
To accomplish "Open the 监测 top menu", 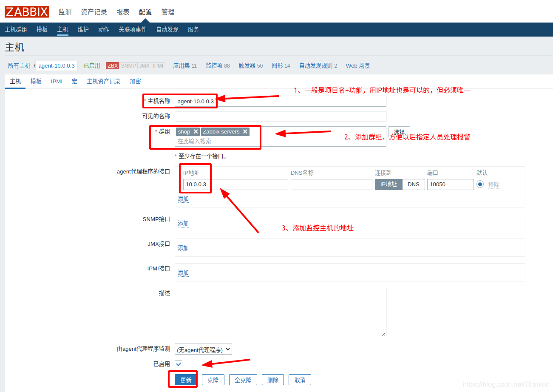I will 65,12.
